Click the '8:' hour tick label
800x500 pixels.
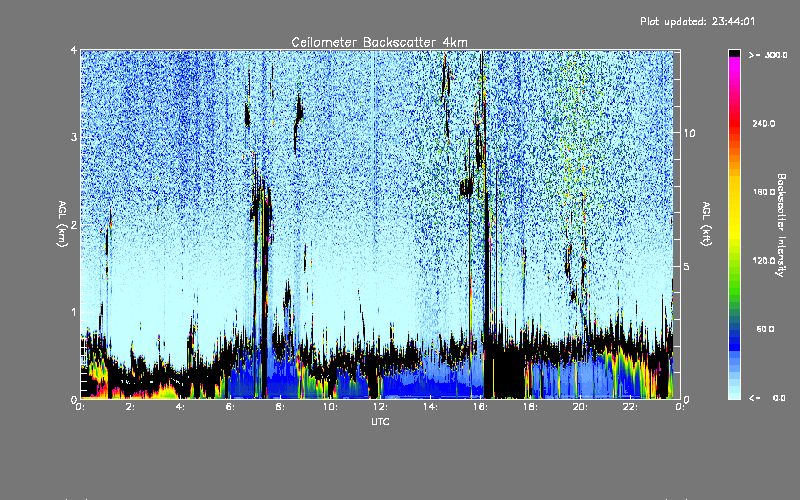[x=280, y=407]
